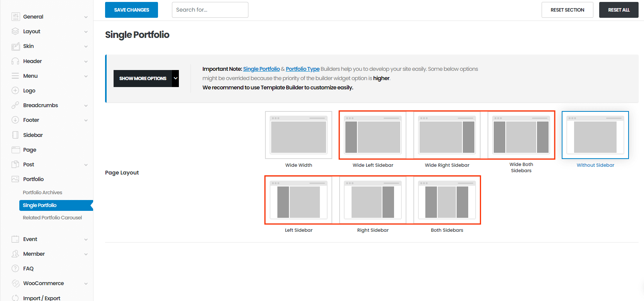Click the Layout stacked layers icon
This screenshot has height=301, width=644.
point(15,31)
